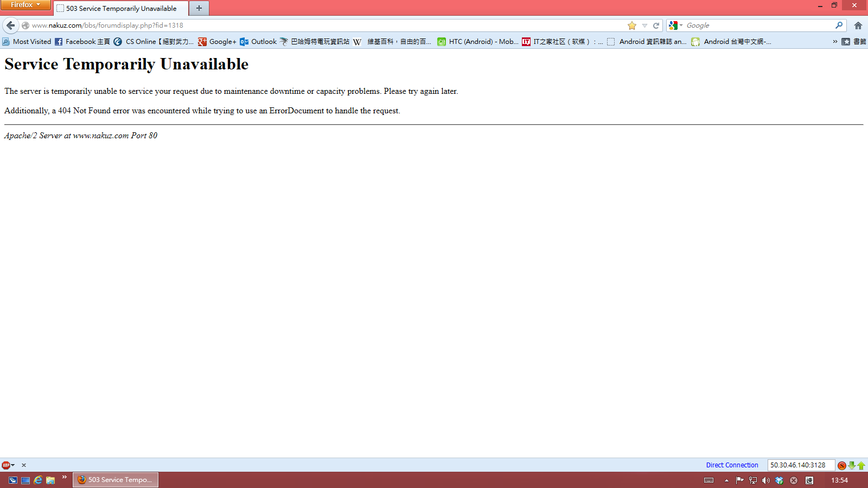Select the 503 Service Temporarily Unavailable tab
The width and height of the screenshot is (868, 488).
(x=121, y=8)
